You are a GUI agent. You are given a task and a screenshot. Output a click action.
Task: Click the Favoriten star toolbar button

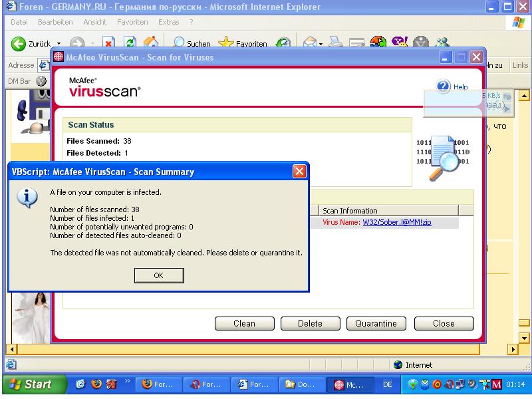coord(243,43)
